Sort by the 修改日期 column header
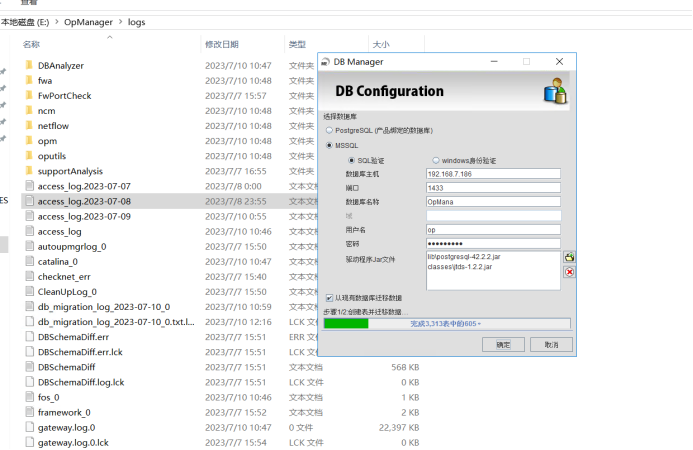This screenshot has height=450, width=693. (221, 44)
